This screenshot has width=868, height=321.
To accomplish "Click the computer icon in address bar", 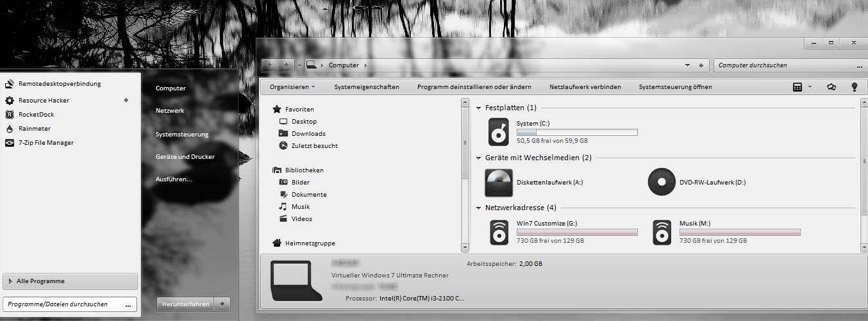I will click(x=311, y=65).
